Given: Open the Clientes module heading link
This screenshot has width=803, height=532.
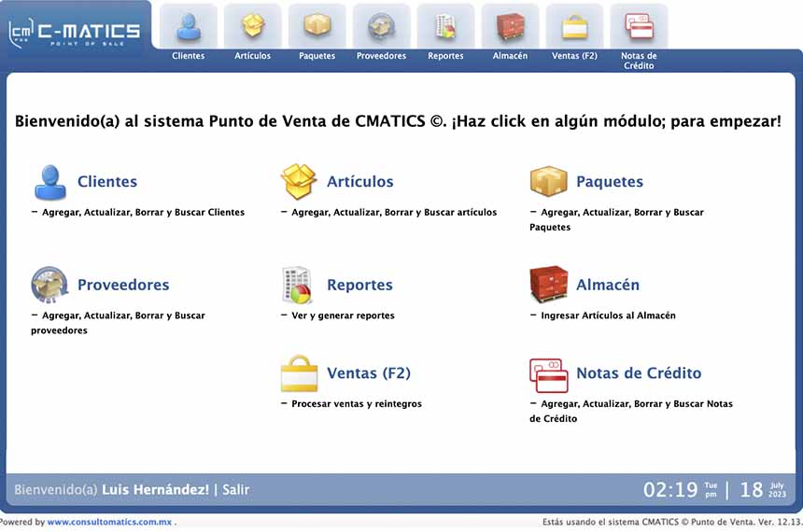Looking at the screenshot, I should (107, 181).
